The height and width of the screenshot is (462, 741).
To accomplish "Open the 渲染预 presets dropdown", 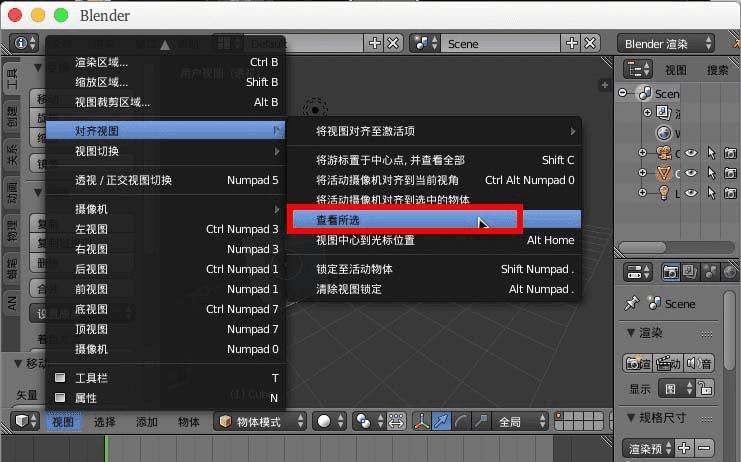I will (x=648, y=448).
